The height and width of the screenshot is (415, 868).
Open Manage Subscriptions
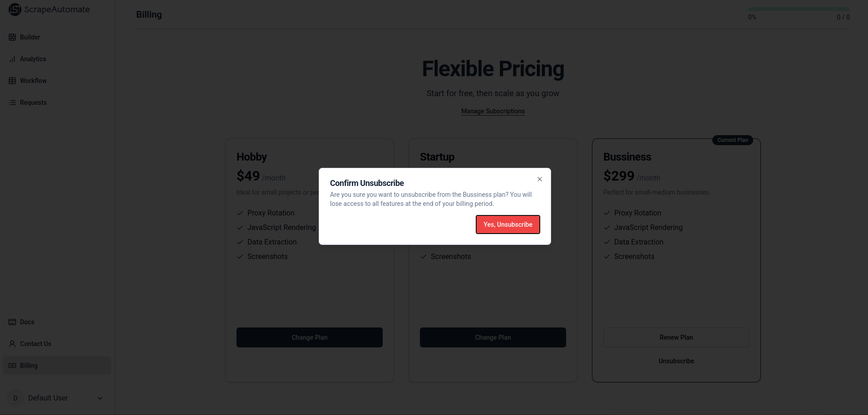(x=493, y=111)
